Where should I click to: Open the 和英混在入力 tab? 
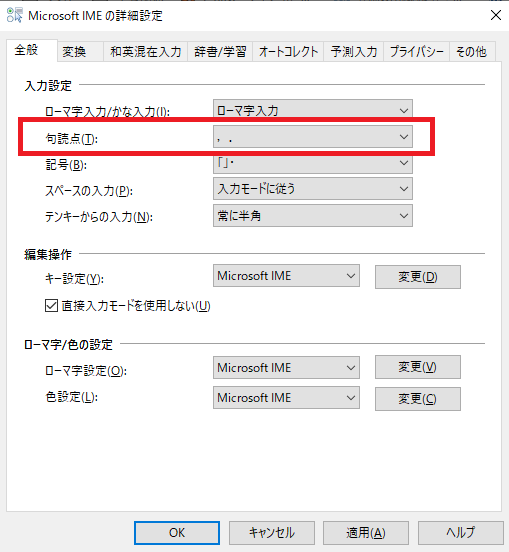(x=145, y=52)
